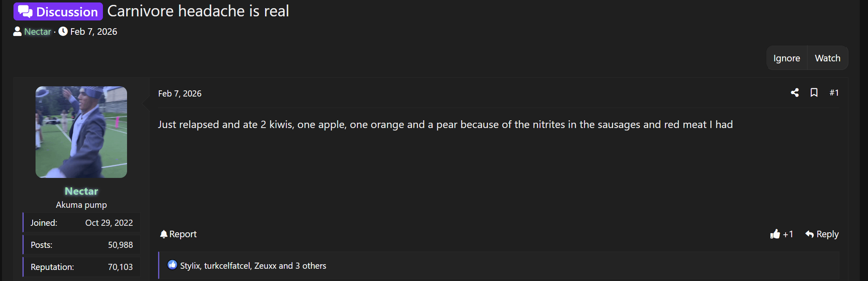Viewport: 868px width, 281px height.
Task: Click the share icon on post #1
Action: (794, 93)
